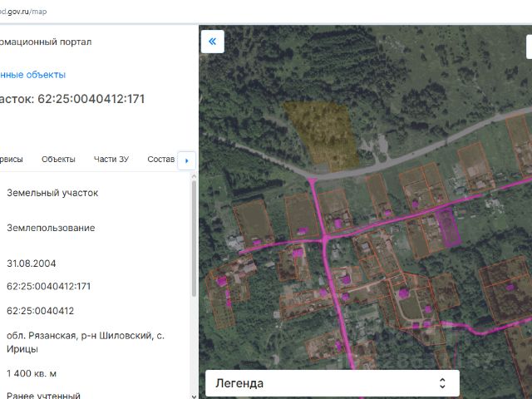Click the address bar showing gov.ru/map
532x399 pixels.
(23, 12)
